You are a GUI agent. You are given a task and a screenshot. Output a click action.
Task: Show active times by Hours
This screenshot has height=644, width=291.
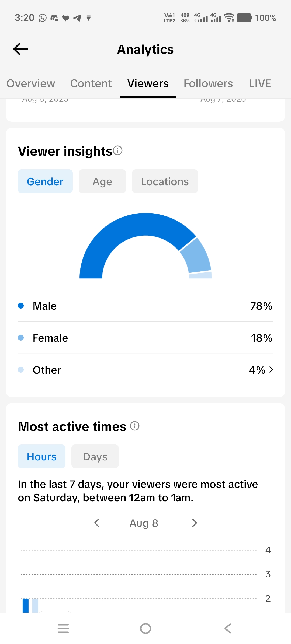tap(41, 456)
